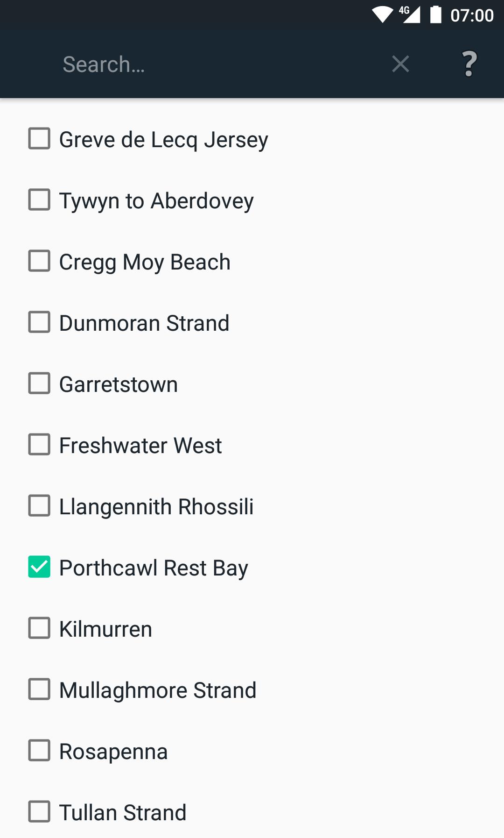Tap the battery status icon
The image size is (504, 838).
(x=435, y=14)
